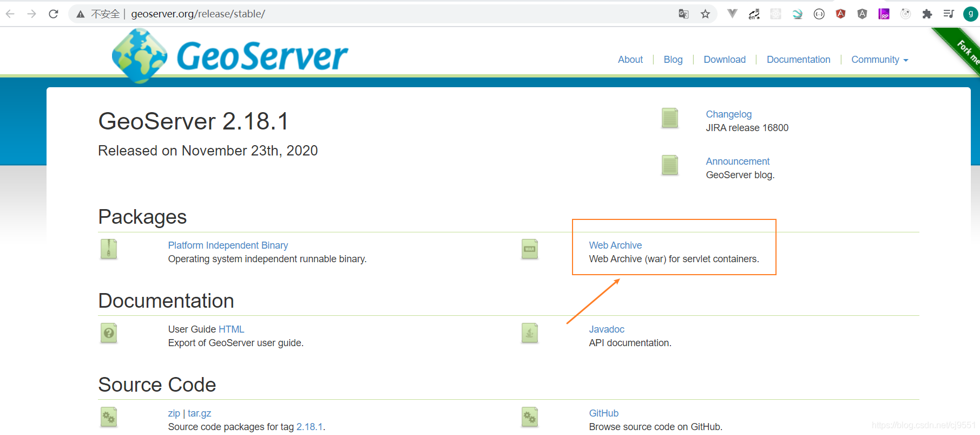Screen dimensions: 980x435
Task: Click the User Guide help icon
Action: tap(109, 333)
